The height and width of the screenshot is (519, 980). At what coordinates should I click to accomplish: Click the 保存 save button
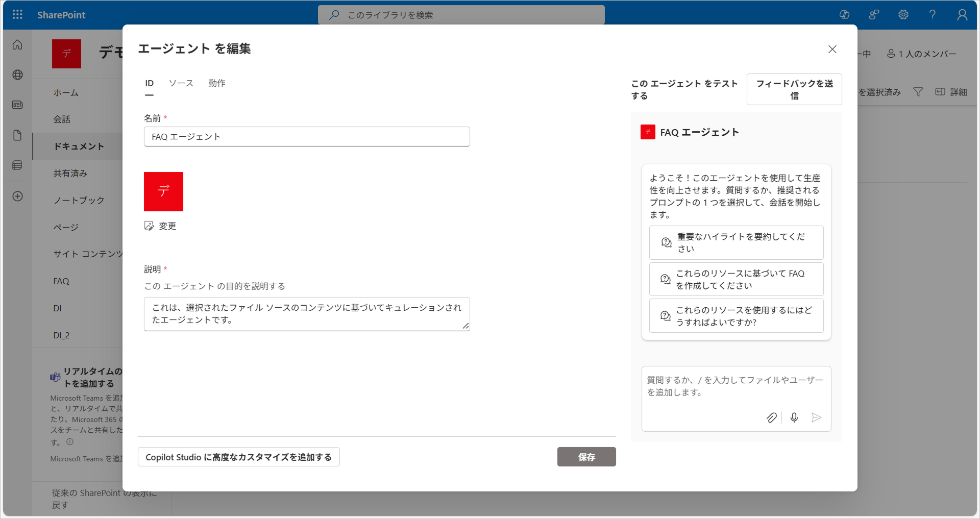pos(586,457)
